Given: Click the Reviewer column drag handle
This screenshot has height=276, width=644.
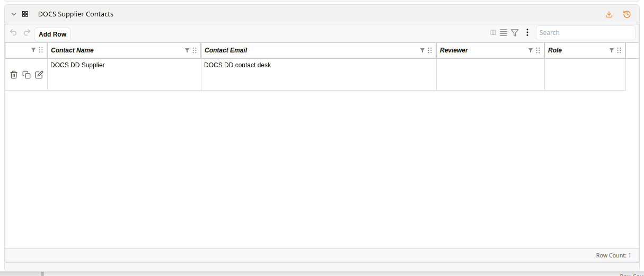Looking at the screenshot, I should point(538,50).
